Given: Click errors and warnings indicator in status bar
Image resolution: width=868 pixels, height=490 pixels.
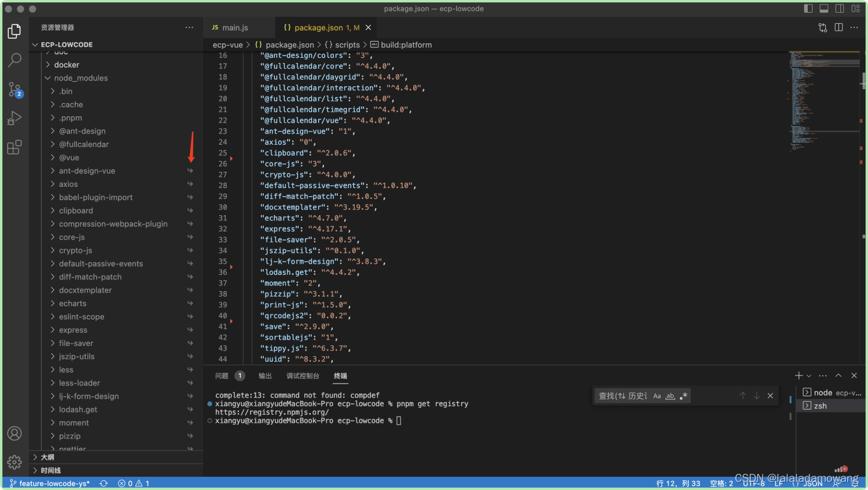Looking at the screenshot, I should 134,483.
